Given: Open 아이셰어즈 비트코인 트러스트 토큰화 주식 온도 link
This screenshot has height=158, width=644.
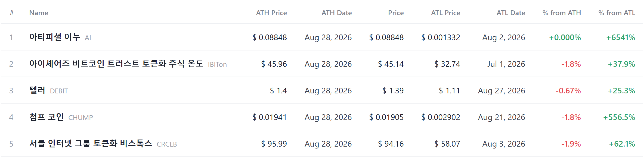Looking at the screenshot, I should [x=116, y=64].
